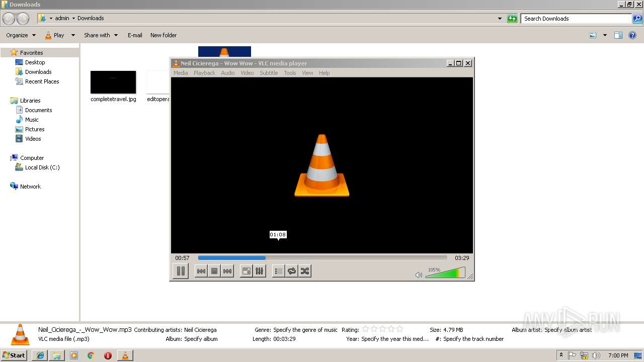Screen dimensions: 644x362
Task: Refresh the Downloads folder view
Action: (x=512, y=19)
